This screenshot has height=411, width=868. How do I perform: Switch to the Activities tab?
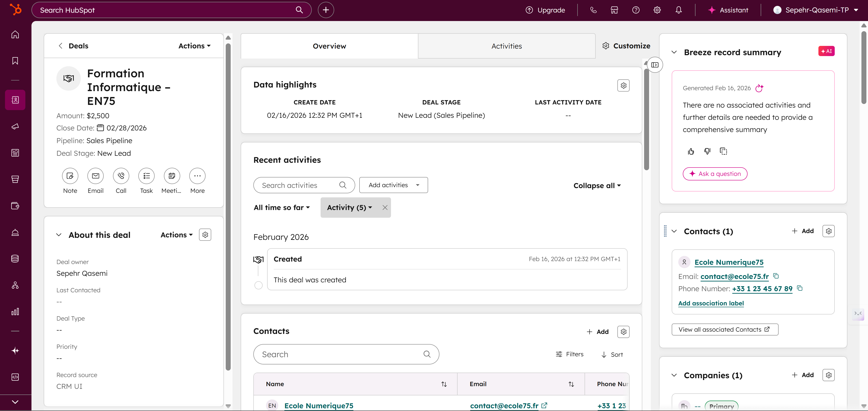(x=506, y=46)
